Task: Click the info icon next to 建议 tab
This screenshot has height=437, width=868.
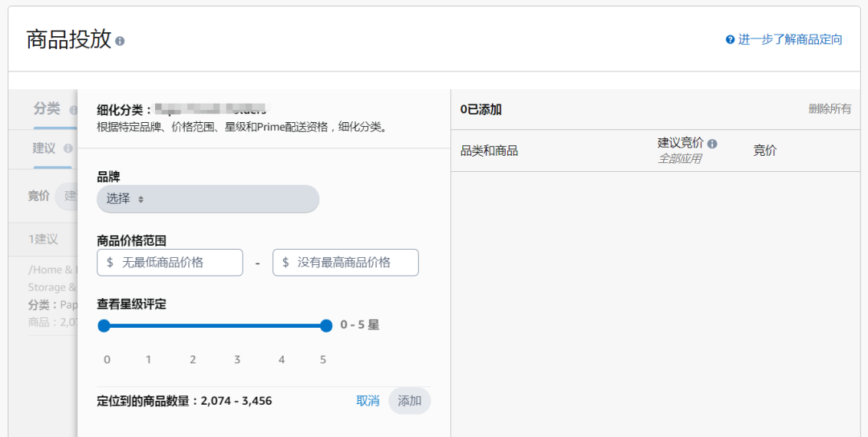Action: [x=68, y=149]
